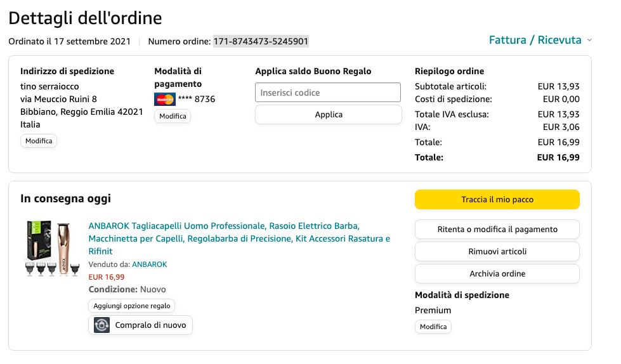Screen dimensions: 621x364
Task: Change the Premium shipping mode via Modifica
Action: 433,327
